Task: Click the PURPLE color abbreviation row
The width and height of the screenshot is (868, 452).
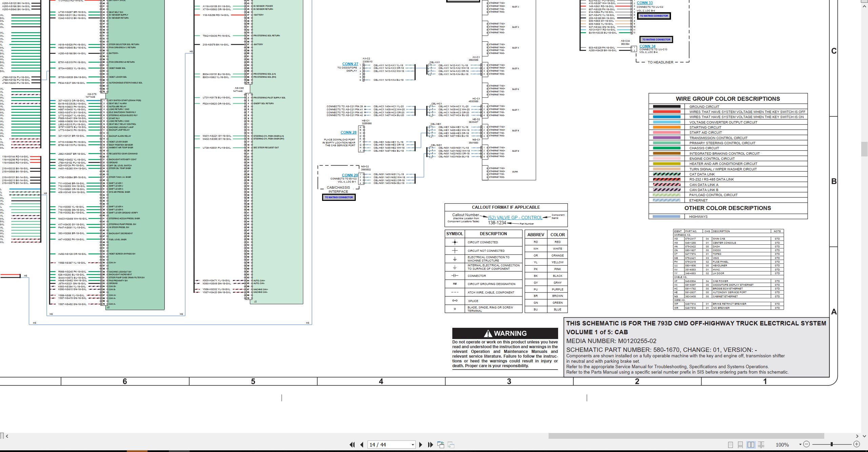Action: click(546, 289)
